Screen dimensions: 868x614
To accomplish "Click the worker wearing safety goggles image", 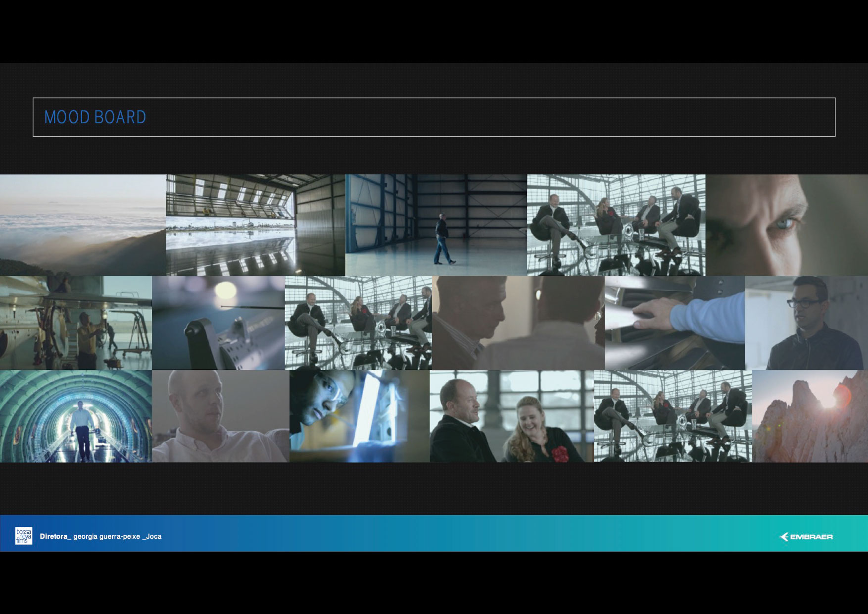I will [x=360, y=416].
